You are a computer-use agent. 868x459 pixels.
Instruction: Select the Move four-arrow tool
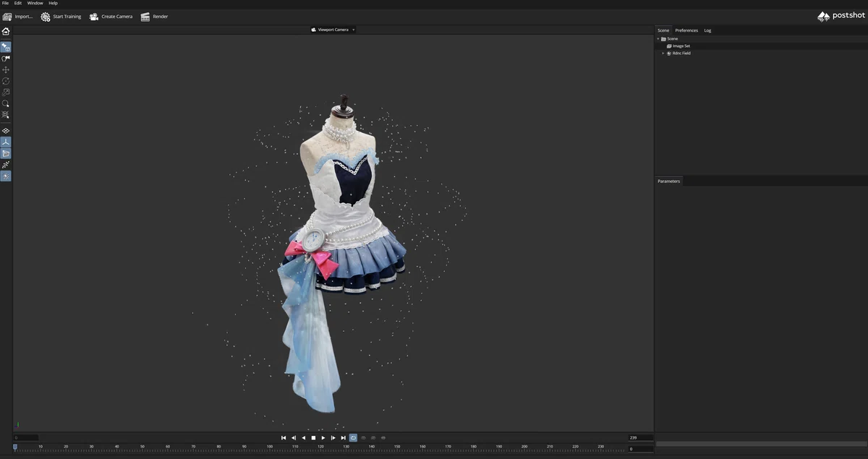tap(6, 70)
